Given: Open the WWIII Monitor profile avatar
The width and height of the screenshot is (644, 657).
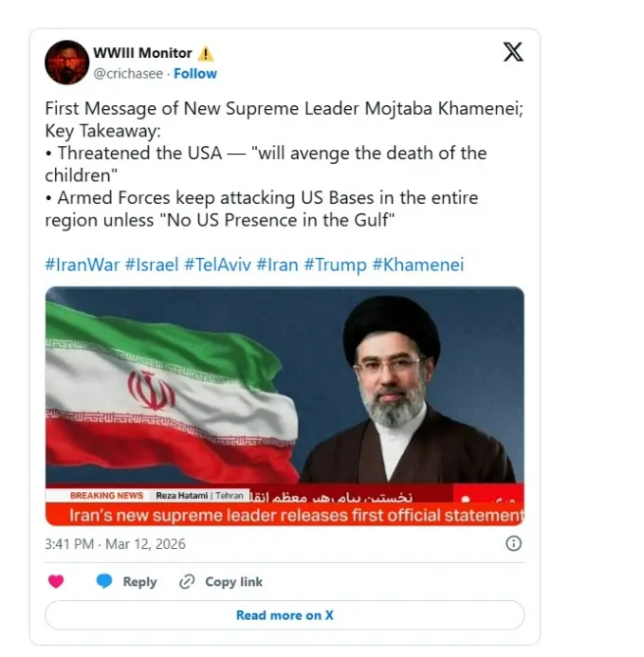Looking at the screenshot, I should coord(66,63).
